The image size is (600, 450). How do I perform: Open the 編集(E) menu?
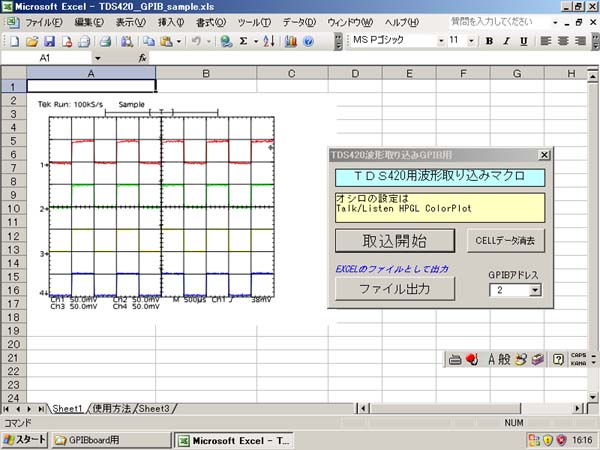(89, 23)
